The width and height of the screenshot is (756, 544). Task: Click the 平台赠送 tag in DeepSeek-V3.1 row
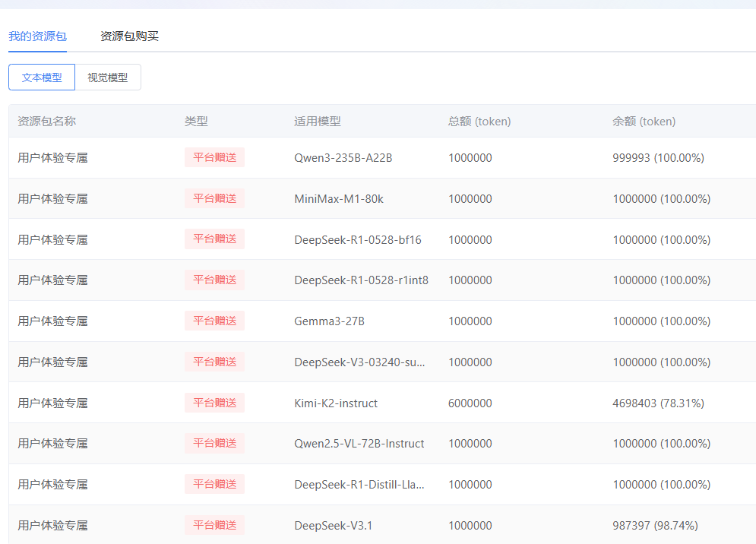tap(214, 525)
